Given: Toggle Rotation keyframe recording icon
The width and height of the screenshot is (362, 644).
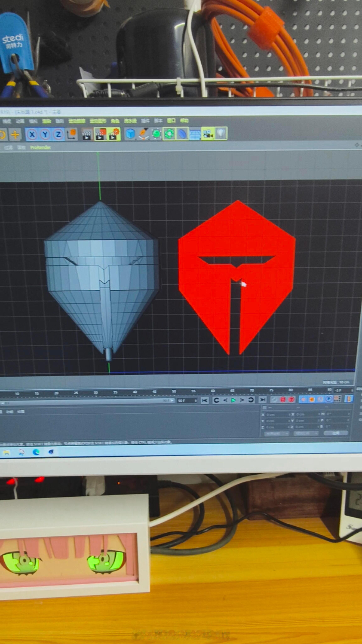Looking at the screenshot, I should click(x=320, y=399).
